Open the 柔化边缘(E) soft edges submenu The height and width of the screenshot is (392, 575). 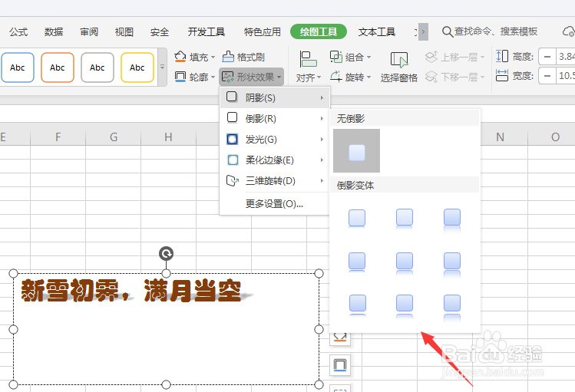pos(275,160)
